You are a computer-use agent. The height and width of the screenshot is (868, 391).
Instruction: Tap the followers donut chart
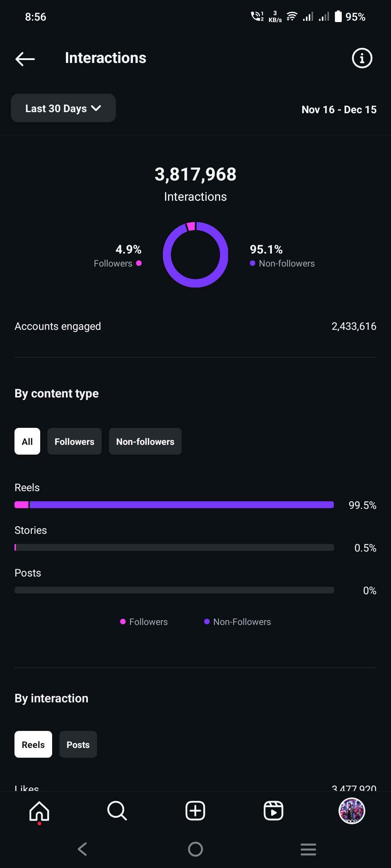tap(195, 255)
